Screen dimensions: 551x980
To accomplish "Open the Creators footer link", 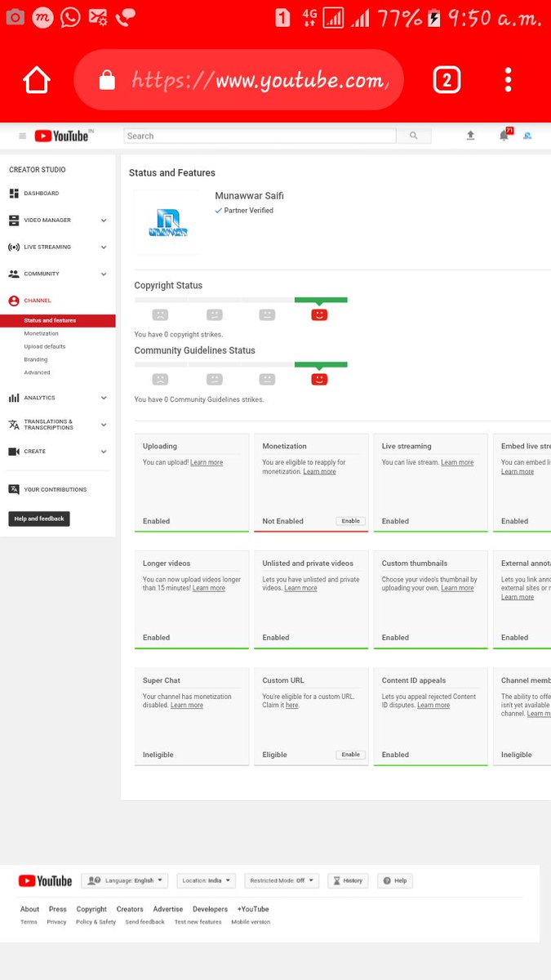I will tap(130, 909).
